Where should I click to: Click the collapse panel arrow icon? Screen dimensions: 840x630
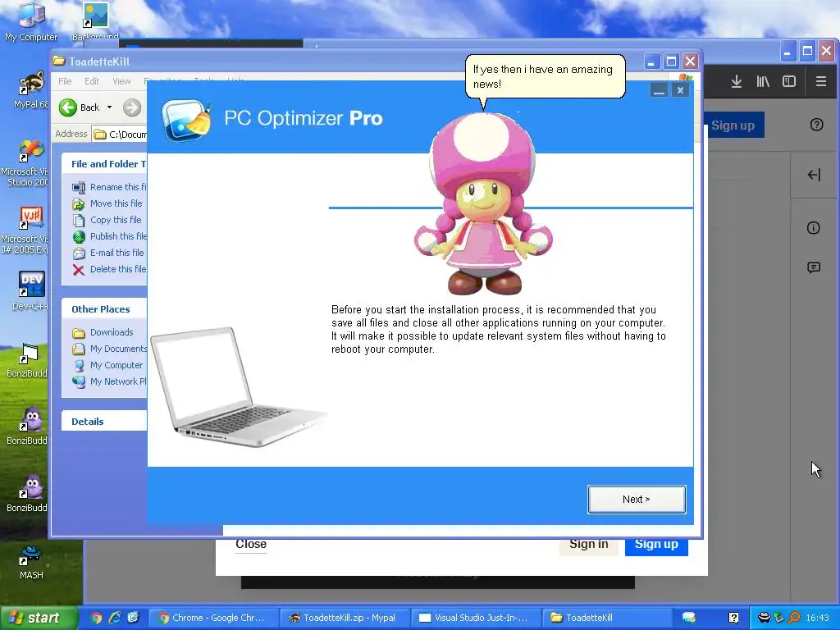coord(814,175)
